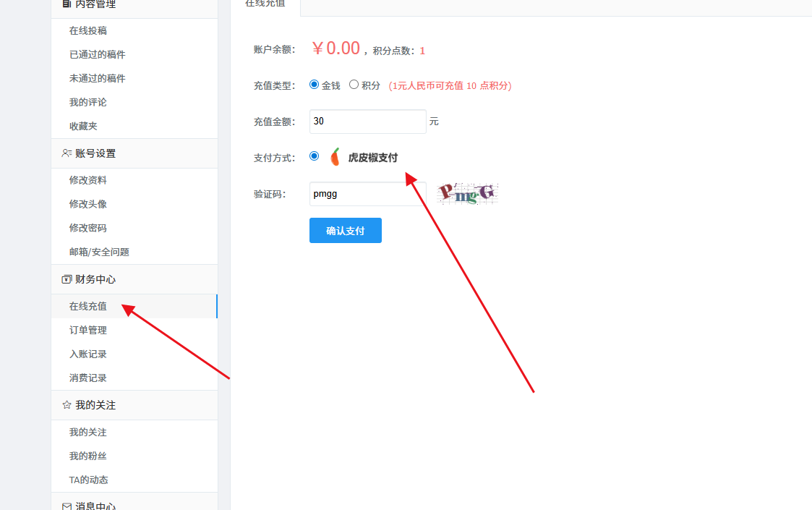
Task: Select the 金钱 recharge type
Action: pos(314,85)
